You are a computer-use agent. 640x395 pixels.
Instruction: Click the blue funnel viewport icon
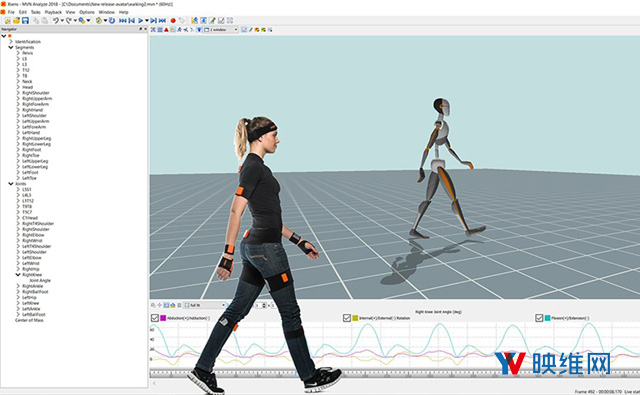[199, 30]
